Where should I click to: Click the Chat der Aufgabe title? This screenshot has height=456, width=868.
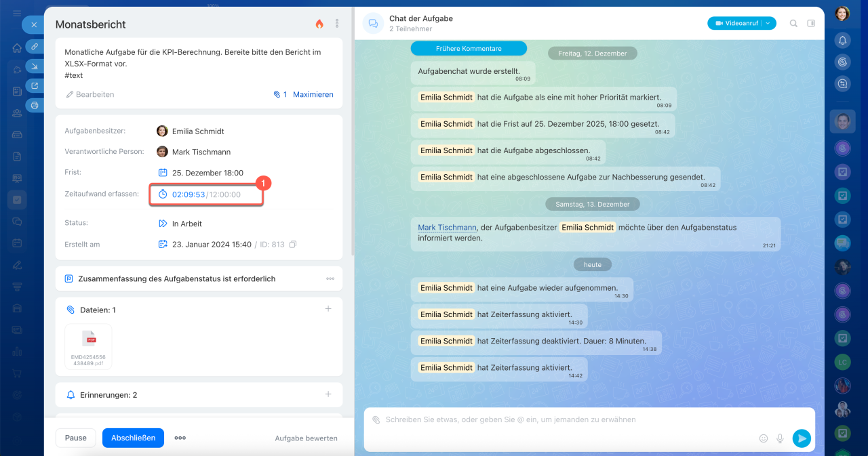click(x=421, y=18)
